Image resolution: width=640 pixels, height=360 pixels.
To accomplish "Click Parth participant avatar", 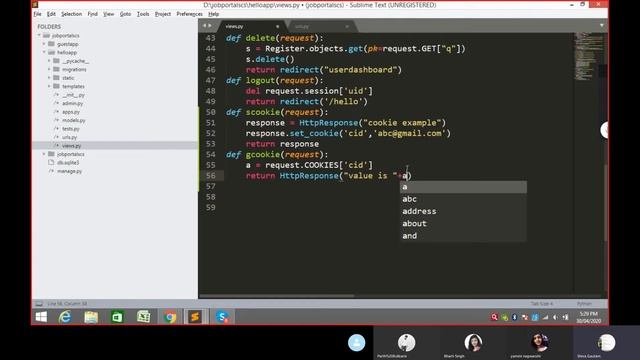I will [406, 342].
